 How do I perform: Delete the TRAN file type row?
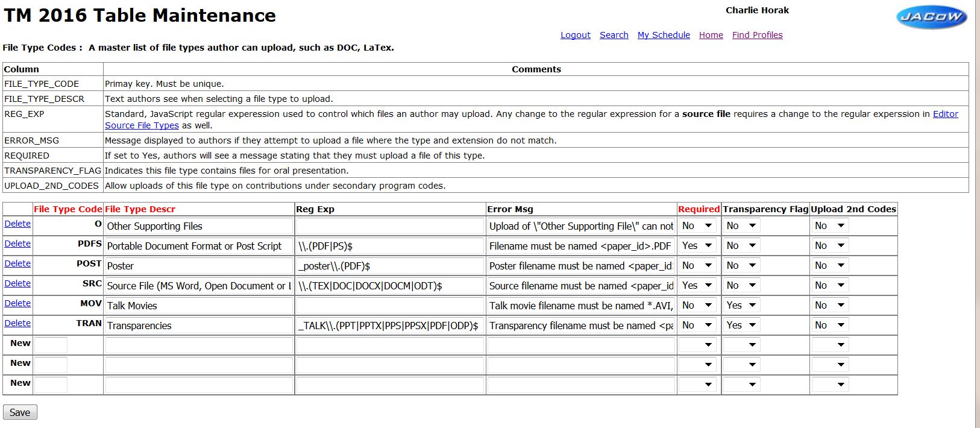[17, 323]
